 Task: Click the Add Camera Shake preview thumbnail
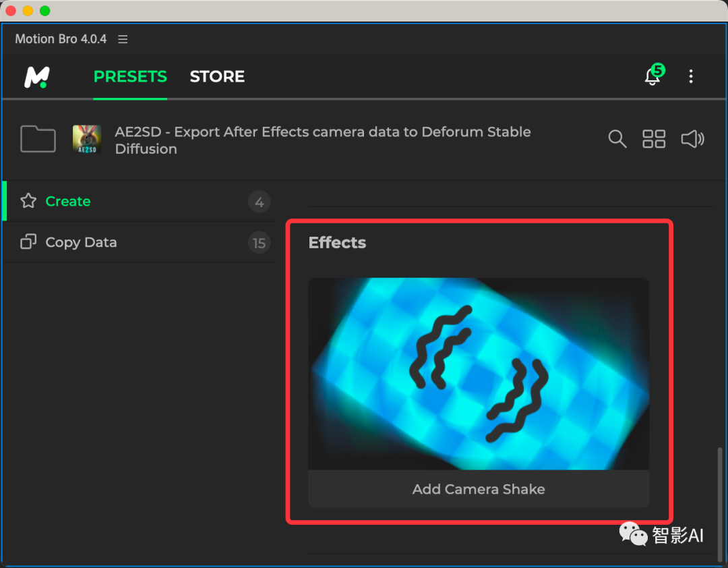[x=479, y=374]
